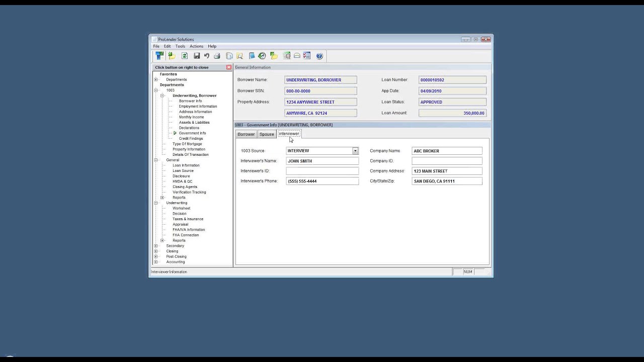This screenshot has width=644, height=362.
Task: Select Address Information tree item
Action: (x=195, y=112)
